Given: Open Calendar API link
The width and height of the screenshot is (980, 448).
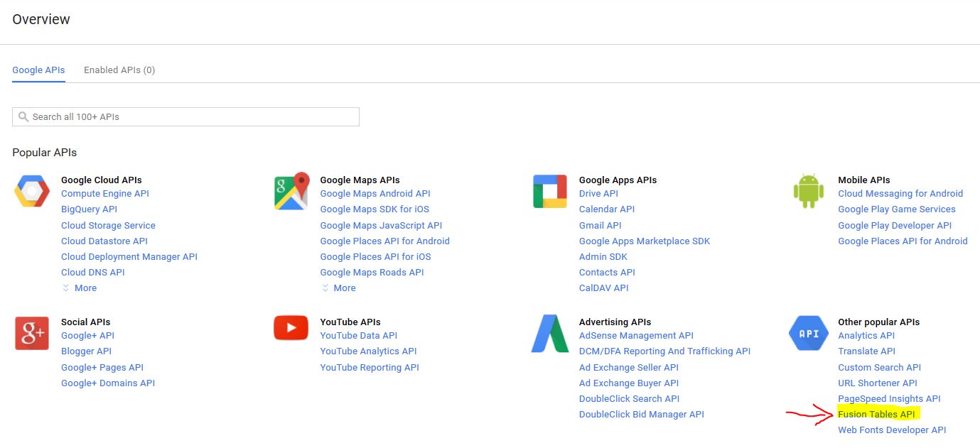Looking at the screenshot, I should 607,209.
